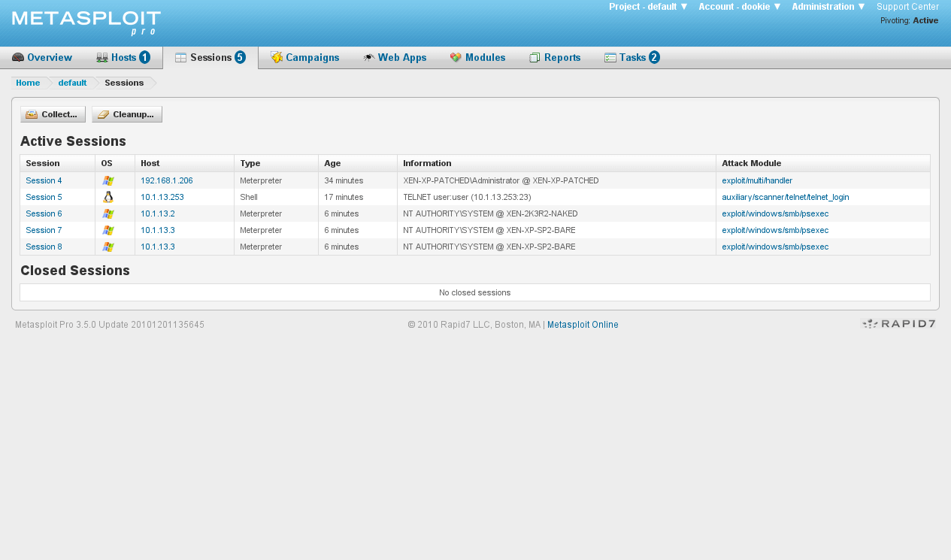Expand the Administration dropdown menu
The image size is (951, 560).
(x=828, y=7)
